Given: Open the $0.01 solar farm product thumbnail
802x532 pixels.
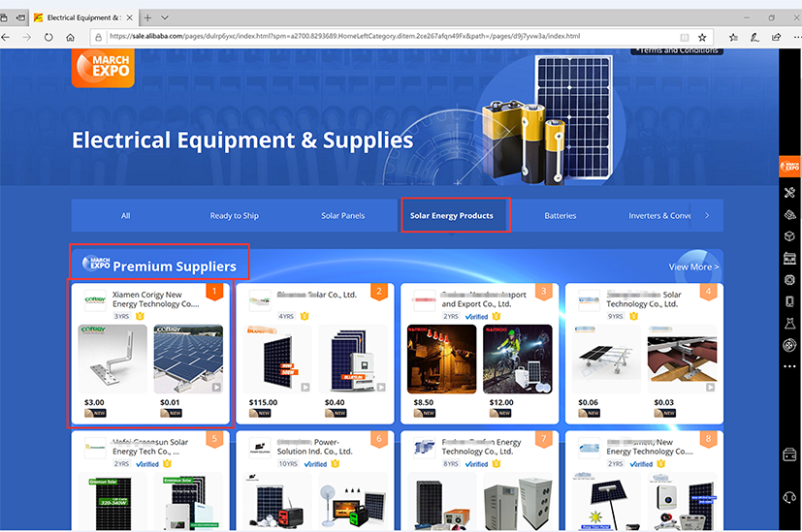Looking at the screenshot, I should 188,359.
